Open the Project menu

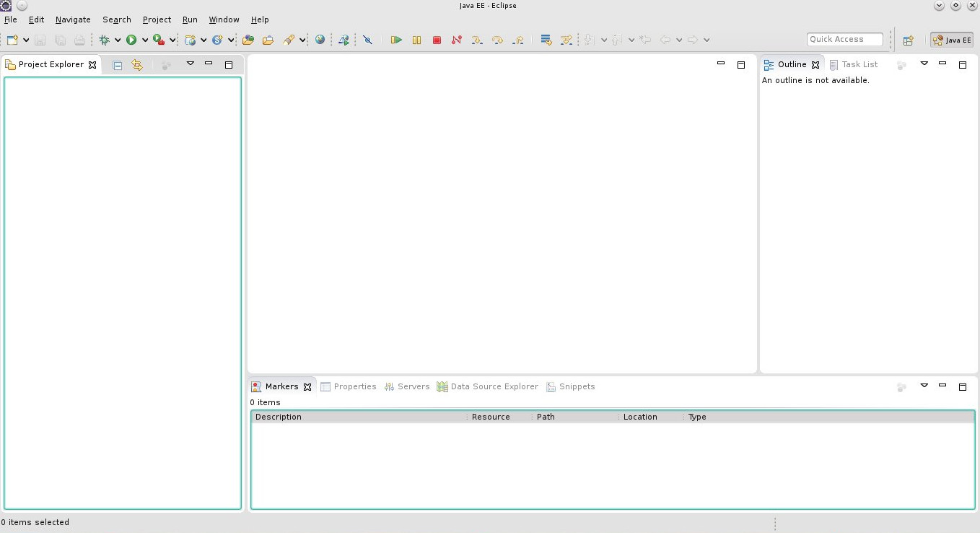pos(157,19)
